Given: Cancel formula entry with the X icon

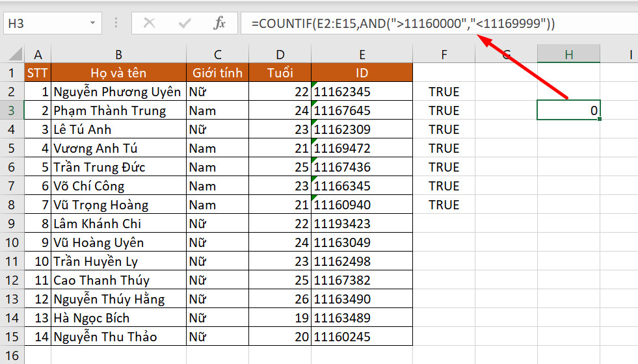Looking at the screenshot, I should pos(150,23).
